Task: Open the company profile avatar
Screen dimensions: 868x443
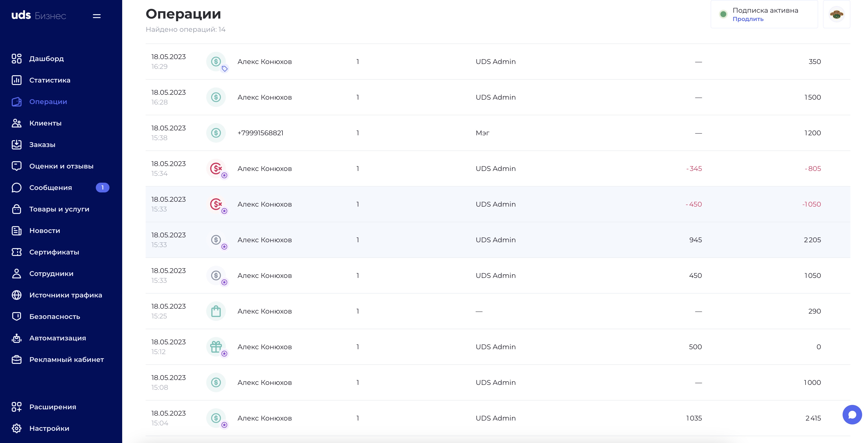Action: pyautogui.click(x=836, y=14)
